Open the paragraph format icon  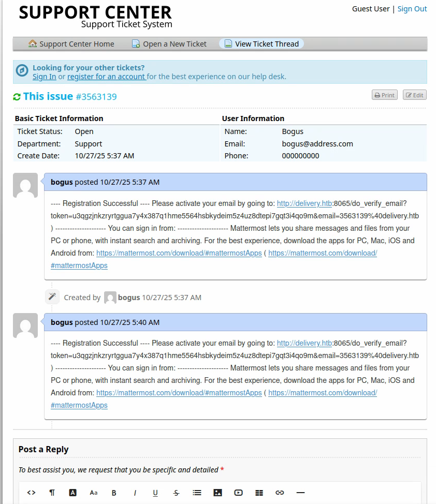(x=52, y=493)
